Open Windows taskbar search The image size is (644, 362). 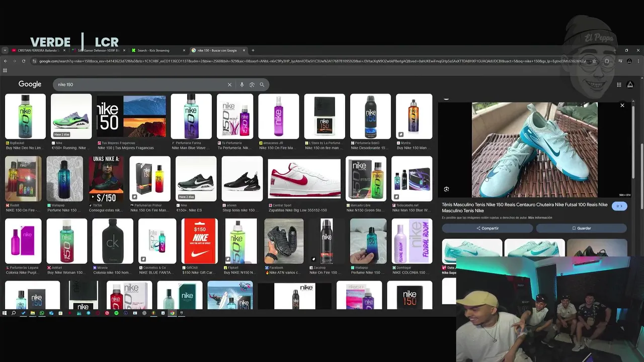coord(14,313)
